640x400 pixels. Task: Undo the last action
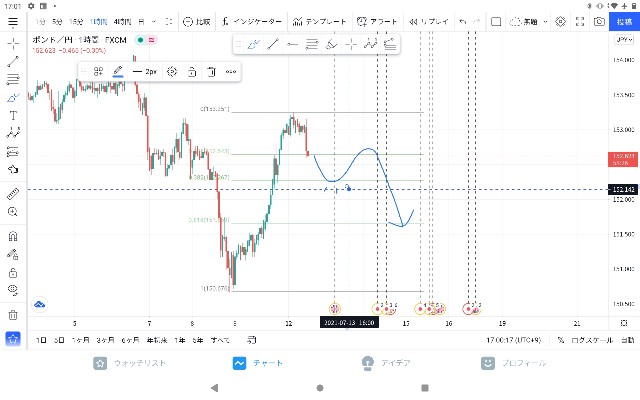[462, 22]
